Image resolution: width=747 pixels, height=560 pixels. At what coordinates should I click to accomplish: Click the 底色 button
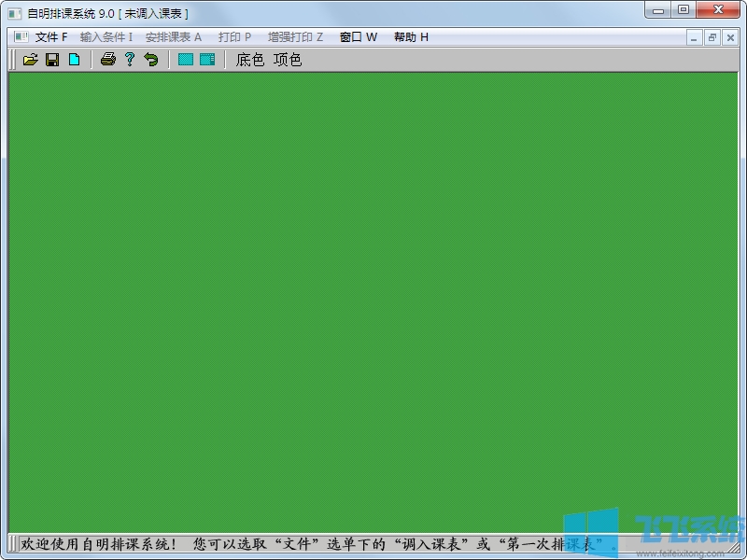click(x=248, y=59)
